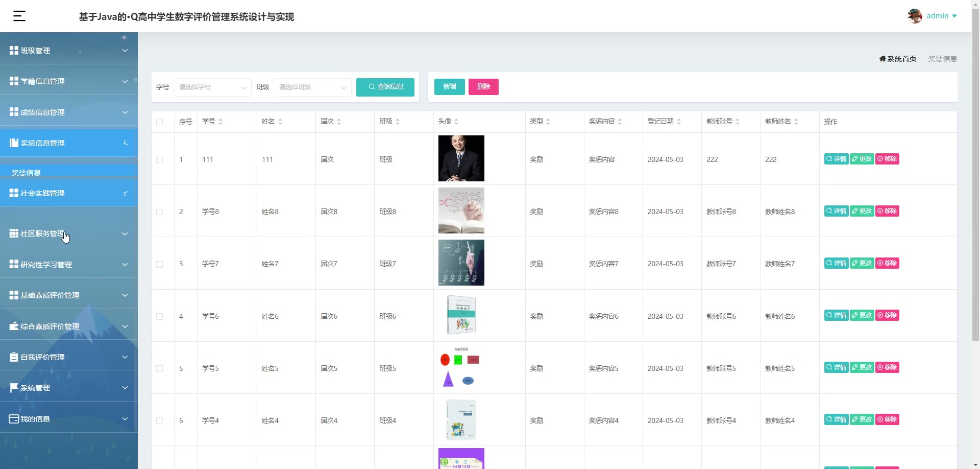Click the 成绩信息管理 grid icon
The image size is (980, 469).
point(14,112)
